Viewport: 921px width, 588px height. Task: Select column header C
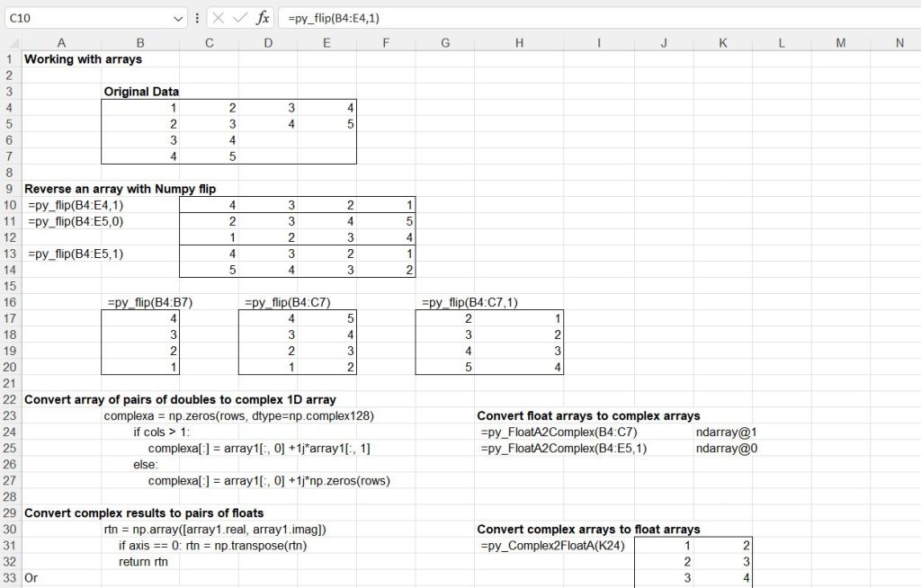[209, 43]
